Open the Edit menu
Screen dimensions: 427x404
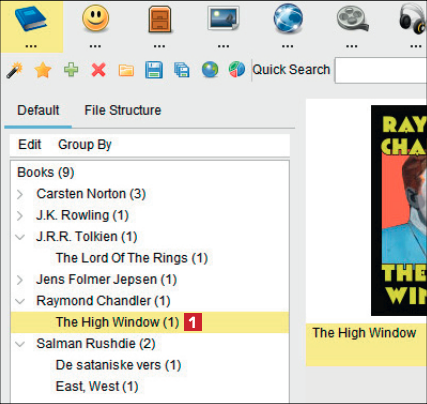click(x=30, y=145)
